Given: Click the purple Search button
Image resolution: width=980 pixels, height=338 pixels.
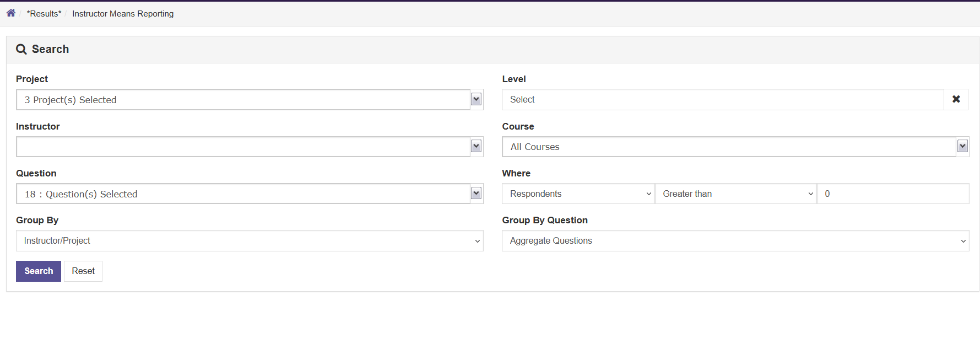Looking at the screenshot, I should (39, 271).
